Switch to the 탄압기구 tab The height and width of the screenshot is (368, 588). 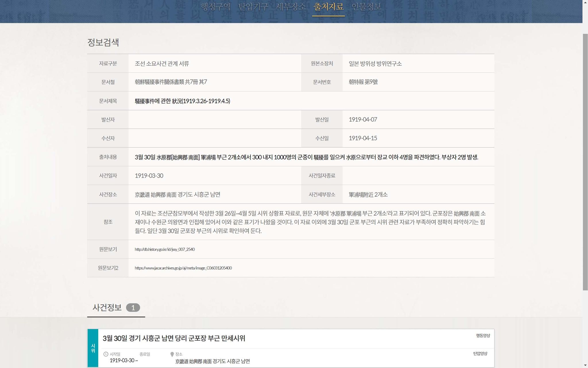coord(253,7)
